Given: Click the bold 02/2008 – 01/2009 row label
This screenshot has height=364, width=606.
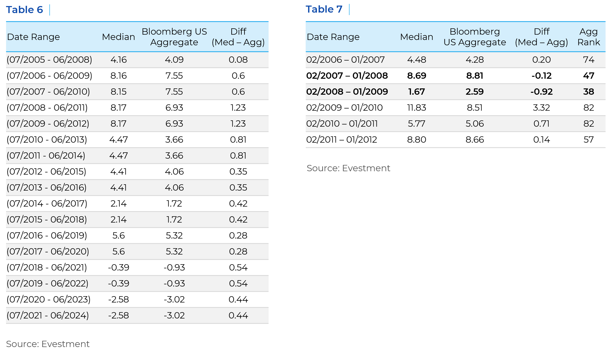Looking at the screenshot, I should tap(347, 92).
